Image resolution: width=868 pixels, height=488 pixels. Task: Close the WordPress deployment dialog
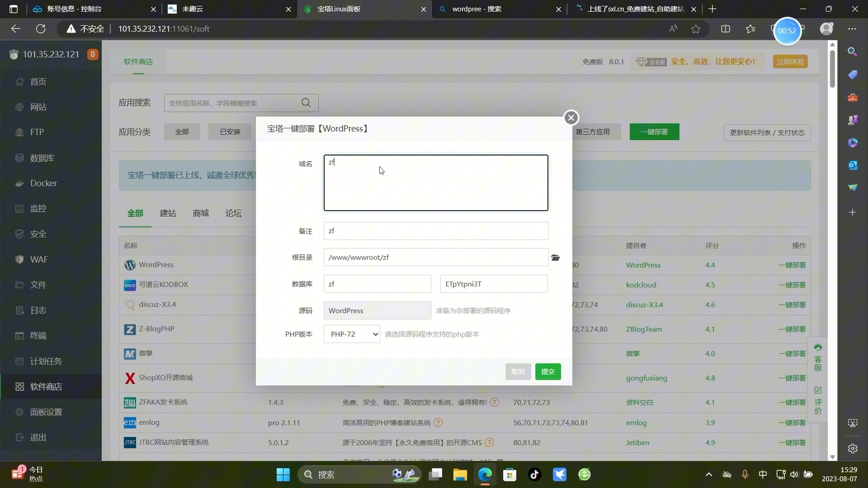[571, 117]
